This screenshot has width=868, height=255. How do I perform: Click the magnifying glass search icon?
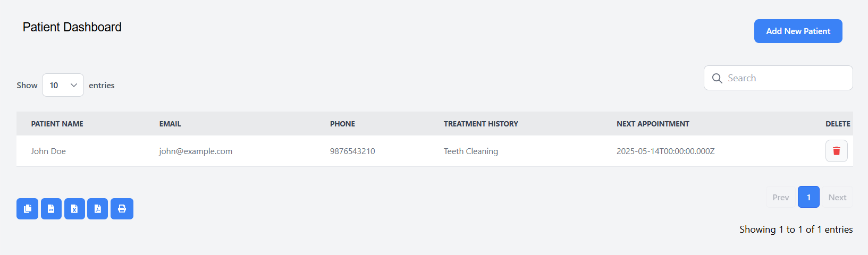tap(717, 78)
